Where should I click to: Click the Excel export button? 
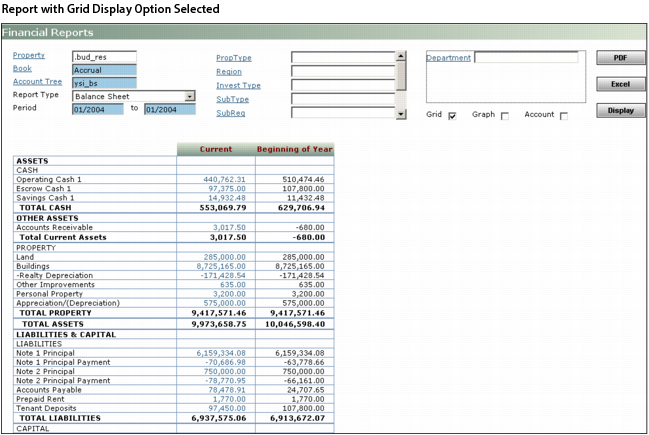620,85
